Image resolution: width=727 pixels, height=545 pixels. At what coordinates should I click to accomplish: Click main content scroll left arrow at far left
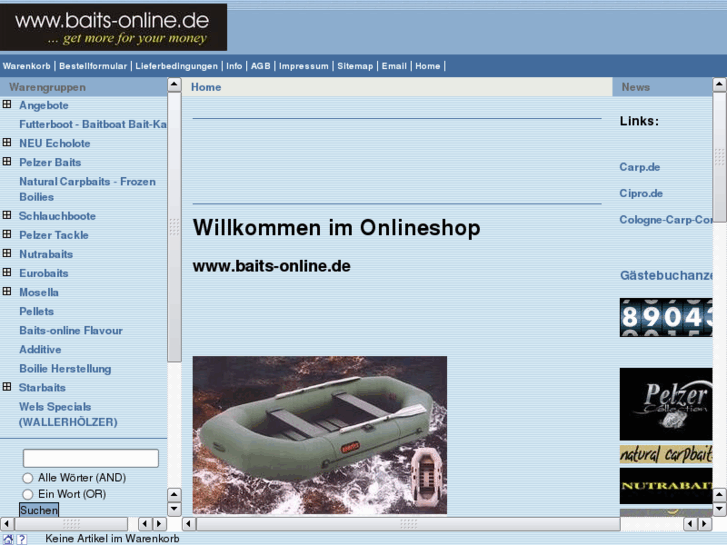click(x=189, y=524)
